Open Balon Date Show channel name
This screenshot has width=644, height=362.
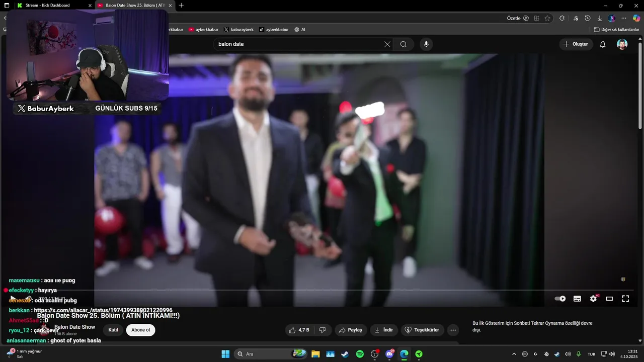pos(74,327)
